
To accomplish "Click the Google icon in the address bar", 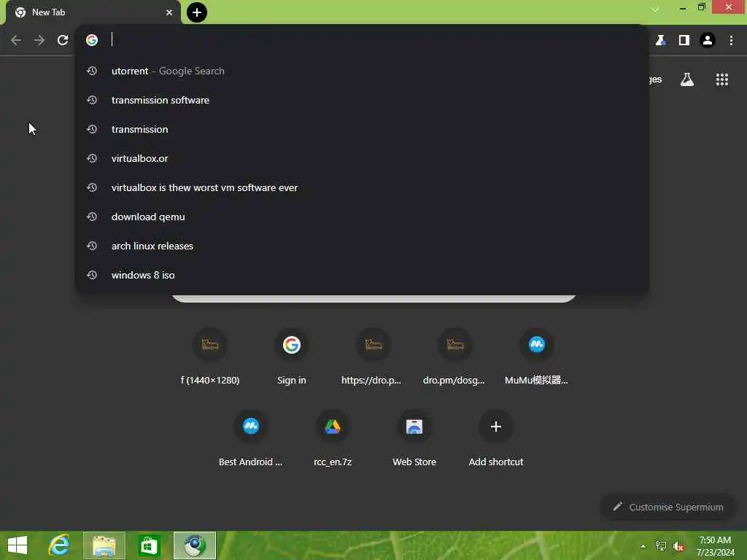I will pos(92,40).
